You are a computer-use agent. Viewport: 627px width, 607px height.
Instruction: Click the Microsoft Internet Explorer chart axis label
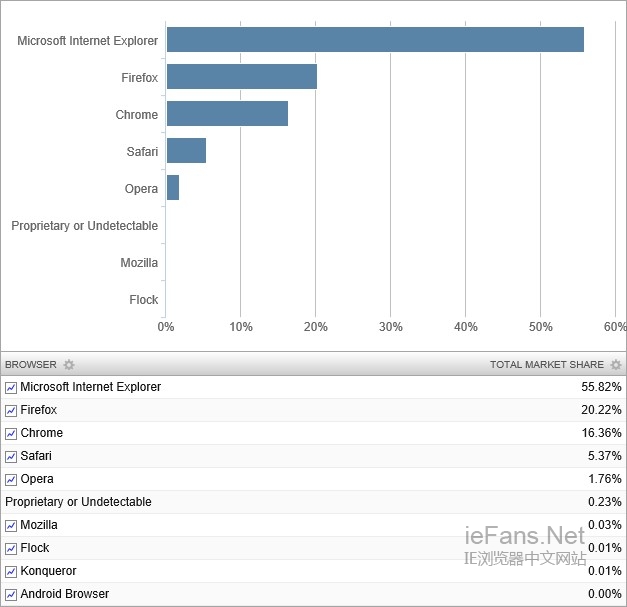(88, 41)
